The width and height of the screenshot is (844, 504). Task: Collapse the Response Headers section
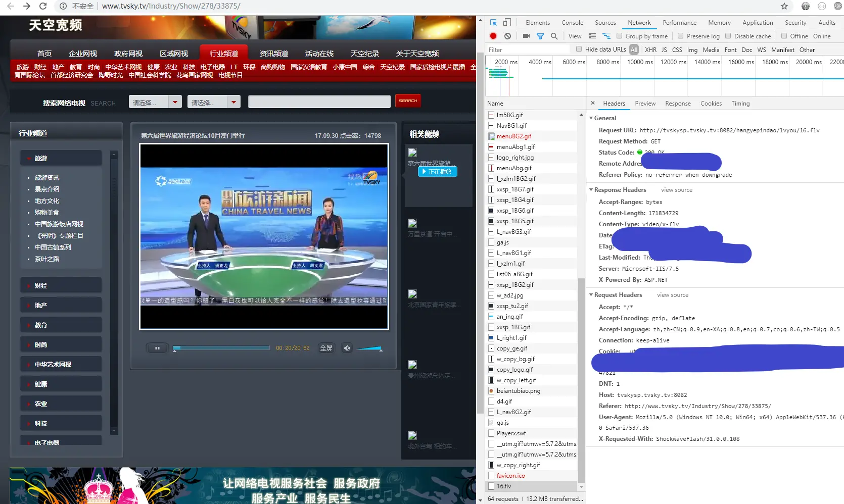click(x=591, y=189)
